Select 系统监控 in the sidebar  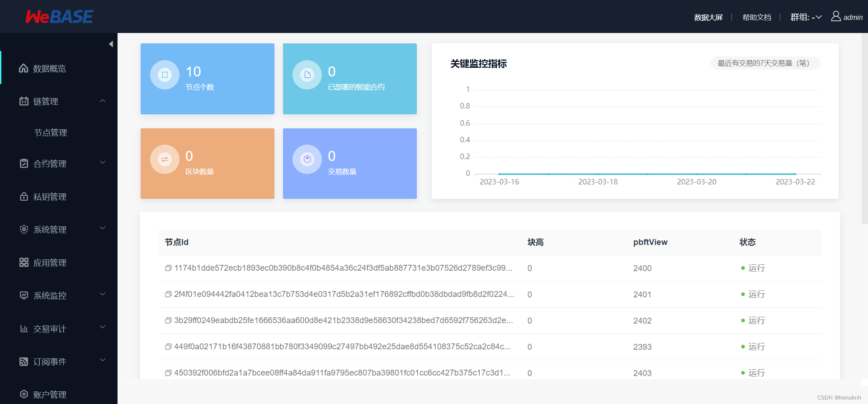(x=59, y=295)
